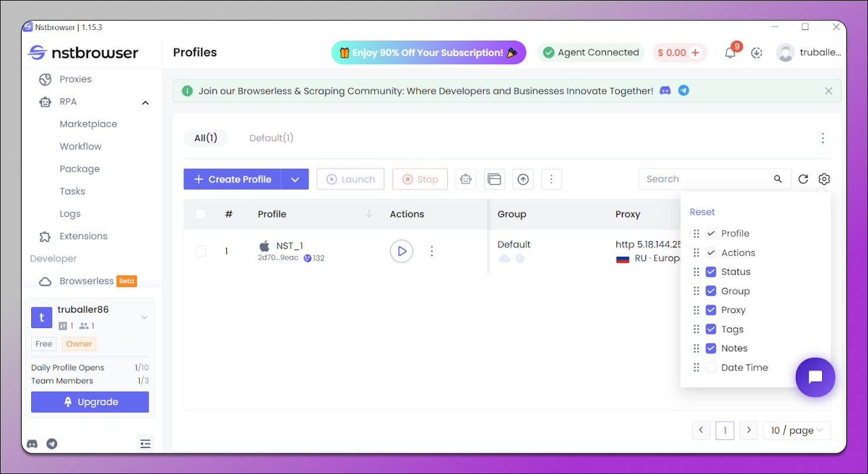Open the user avatar icon
Image resolution: width=868 pixels, height=474 pixels.
785,52
